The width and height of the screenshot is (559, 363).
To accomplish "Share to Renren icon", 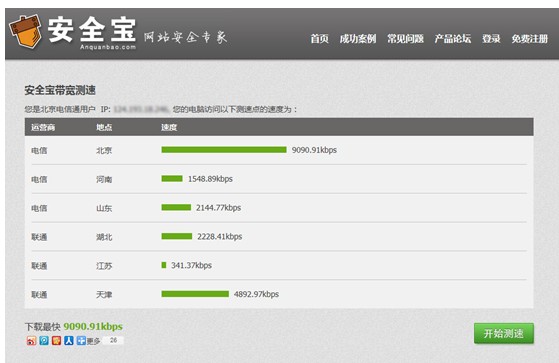I will pos(69,341).
